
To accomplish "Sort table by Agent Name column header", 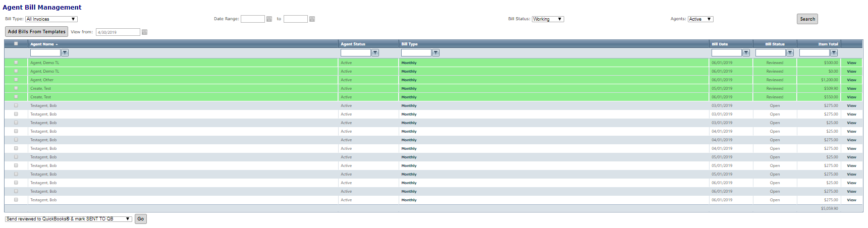I will [42, 44].
